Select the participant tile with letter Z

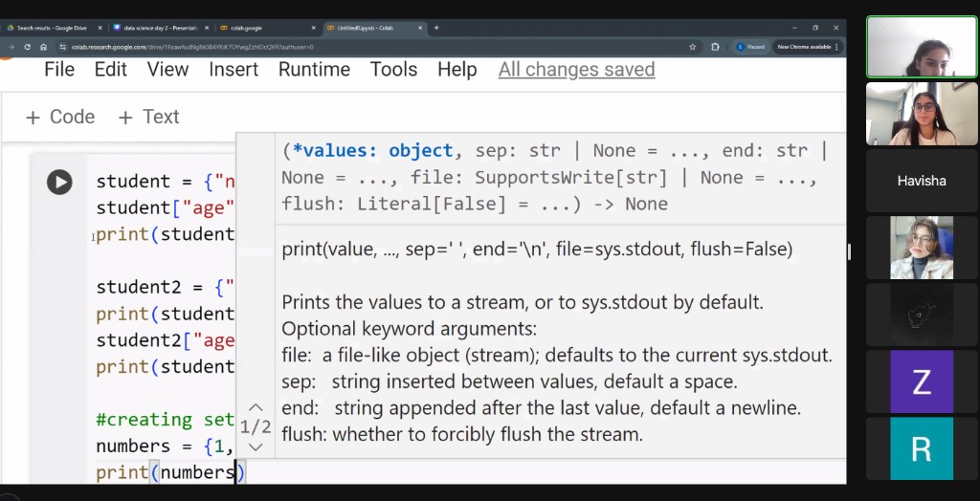922,381
